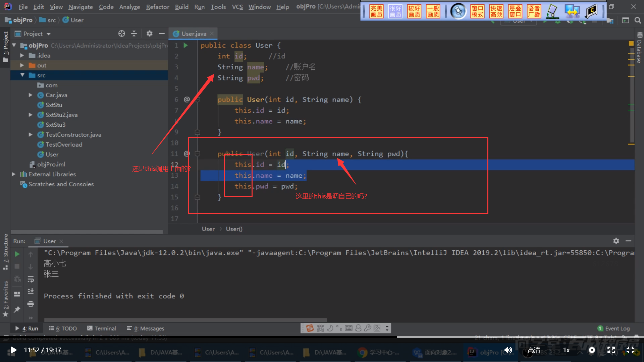Viewport: 644px width, 362px height.
Task: Open the VCS menu
Action: [x=237, y=7]
